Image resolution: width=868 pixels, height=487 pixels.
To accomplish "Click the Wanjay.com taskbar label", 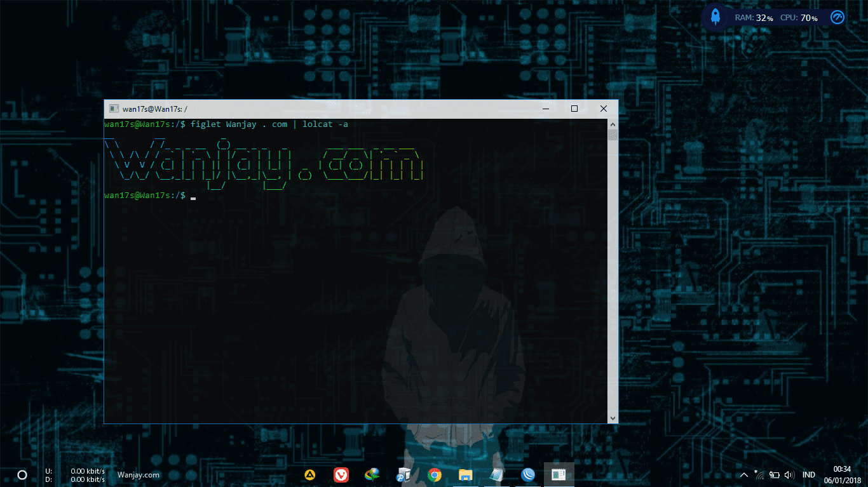I will 139,474.
